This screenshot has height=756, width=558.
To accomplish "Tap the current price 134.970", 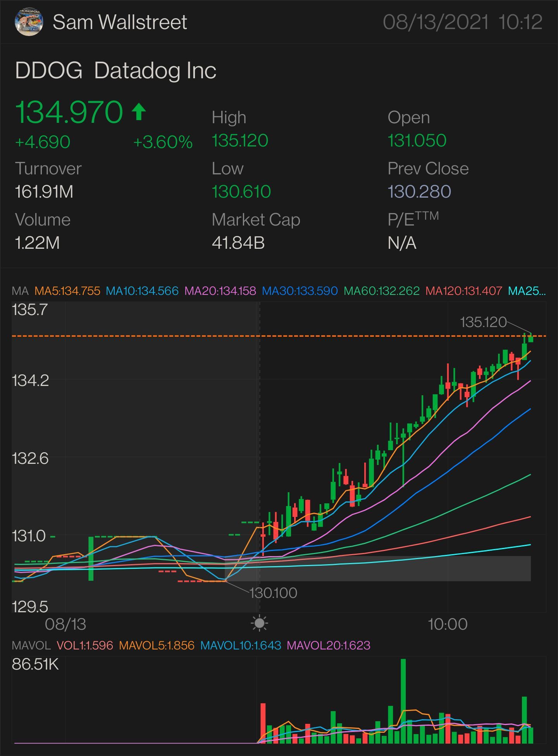I will (x=69, y=112).
